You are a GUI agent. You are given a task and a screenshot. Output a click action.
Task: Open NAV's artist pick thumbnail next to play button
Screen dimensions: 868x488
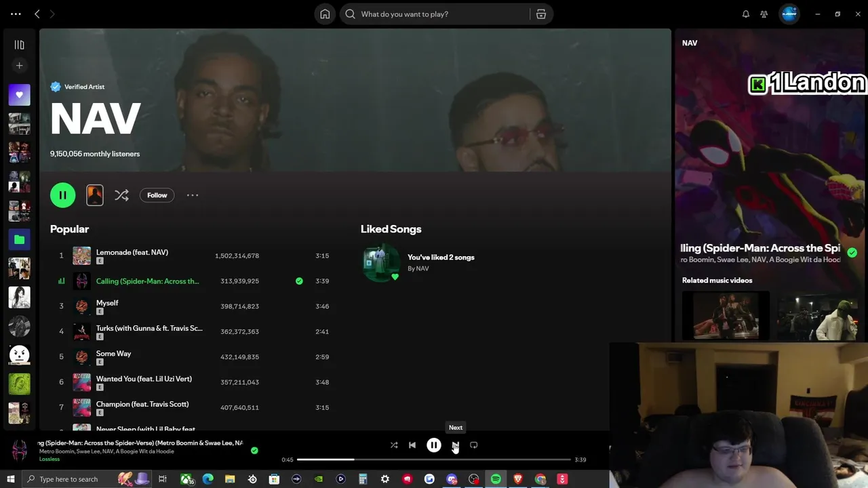point(95,195)
